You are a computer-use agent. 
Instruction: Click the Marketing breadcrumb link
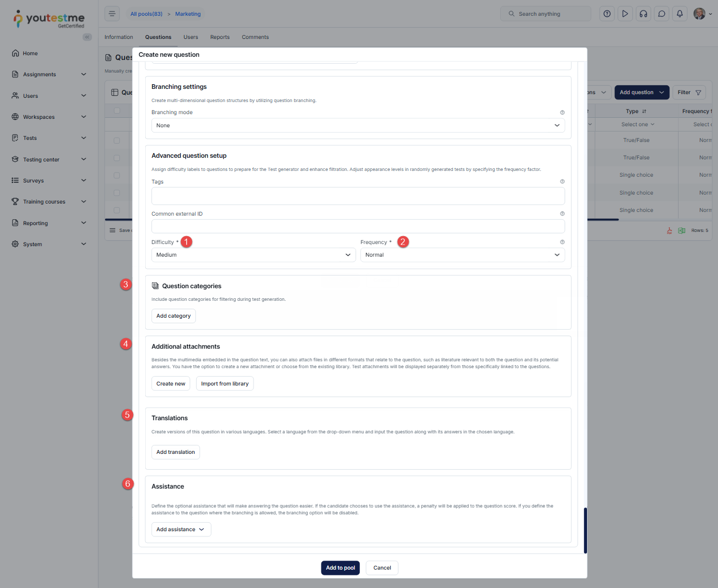point(188,14)
